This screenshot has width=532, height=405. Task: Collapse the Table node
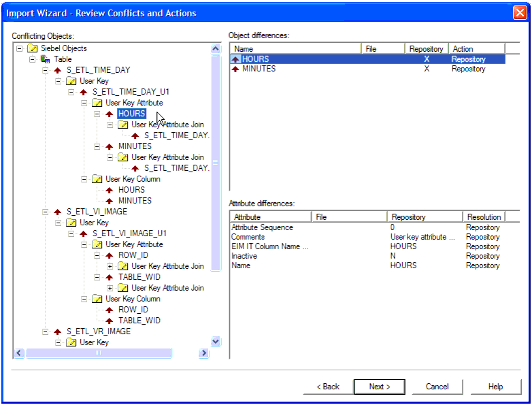click(x=32, y=59)
